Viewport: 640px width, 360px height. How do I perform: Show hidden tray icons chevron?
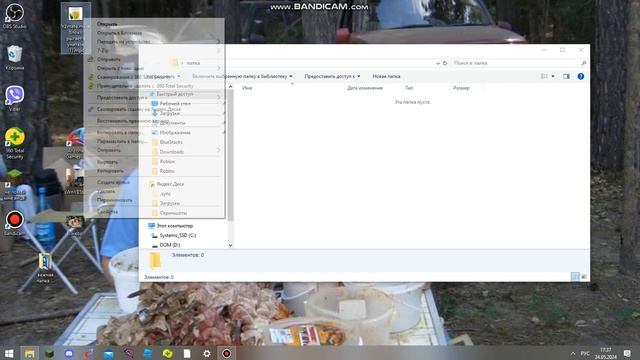573,353
